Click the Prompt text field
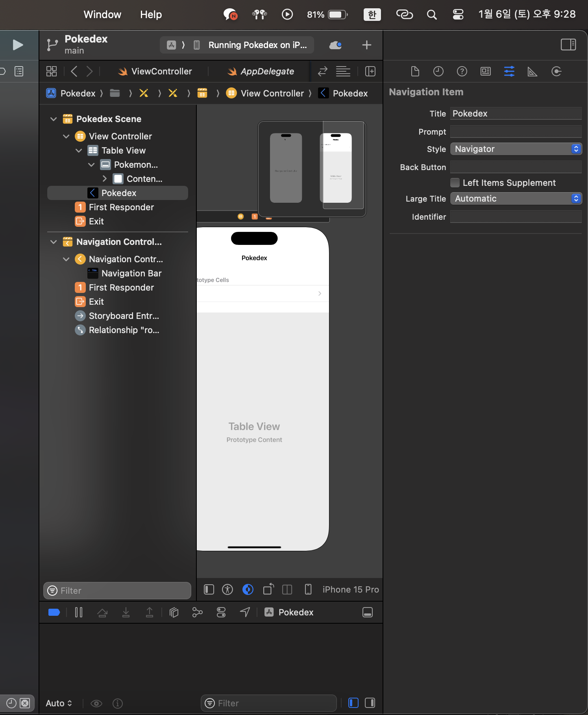 pos(516,132)
